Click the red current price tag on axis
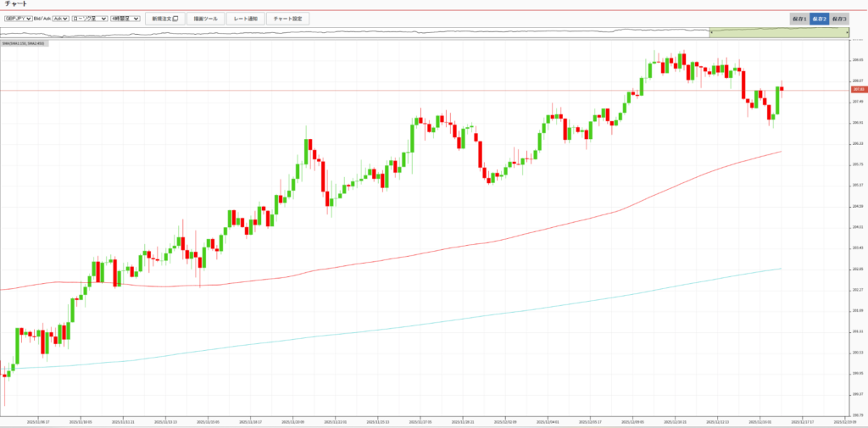This screenshot has height=428, width=868. 858,90
